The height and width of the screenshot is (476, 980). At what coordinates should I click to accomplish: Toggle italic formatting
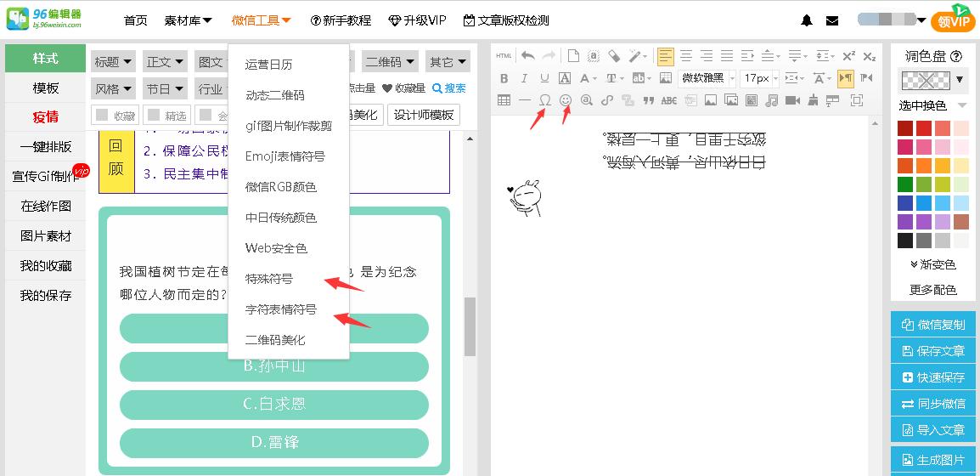point(524,78)
